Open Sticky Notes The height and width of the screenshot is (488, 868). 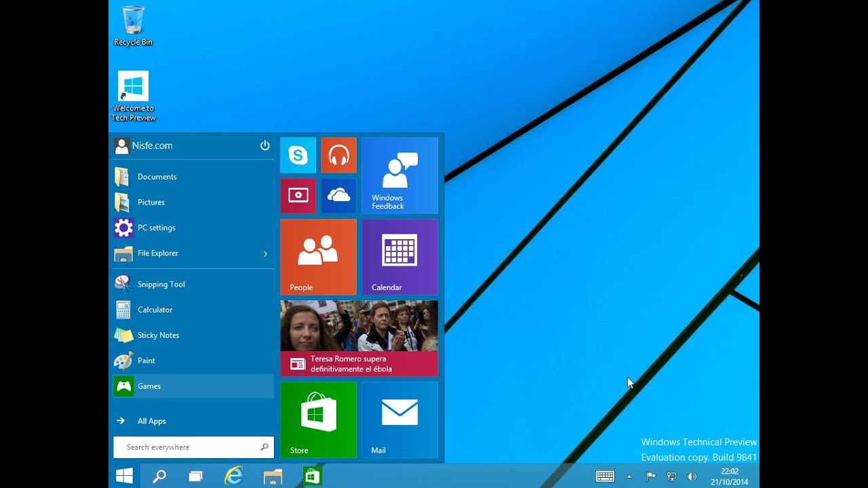[x=193, y=335]
